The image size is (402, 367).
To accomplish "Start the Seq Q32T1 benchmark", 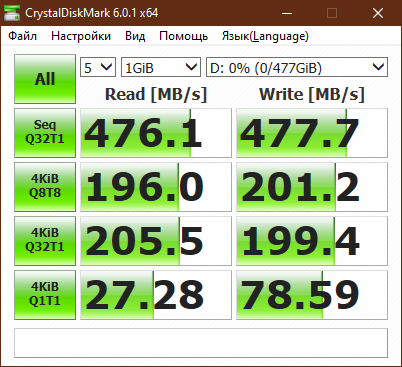I will pyautogui.click(x=45, y=133).
